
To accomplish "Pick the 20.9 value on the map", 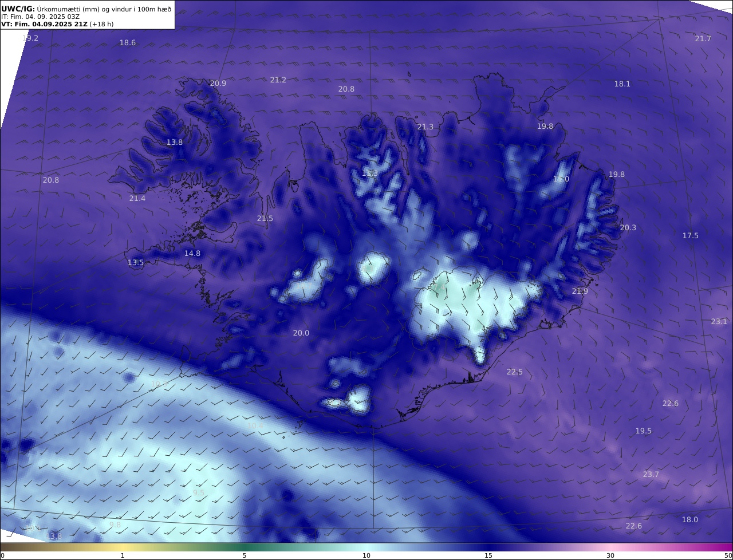I will pyautogui.click(x=218, y=84).
